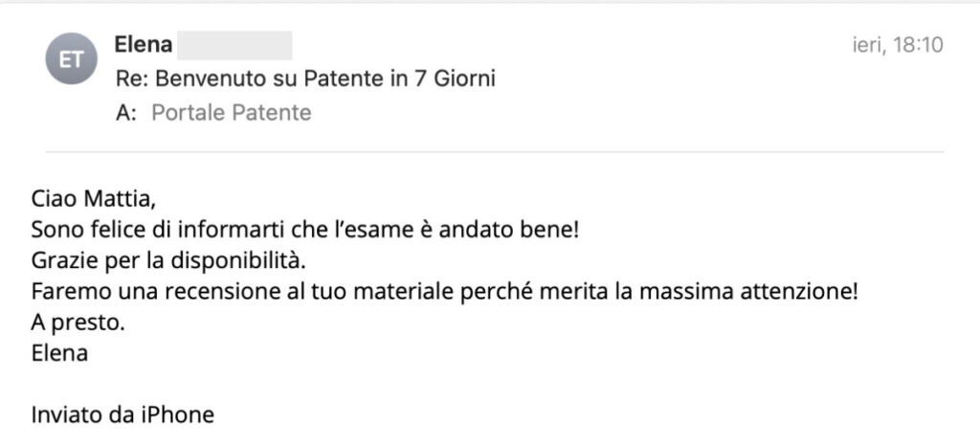Click the recipient Portale Patente
The image size is (980, 447).
(x=230, y=113)
